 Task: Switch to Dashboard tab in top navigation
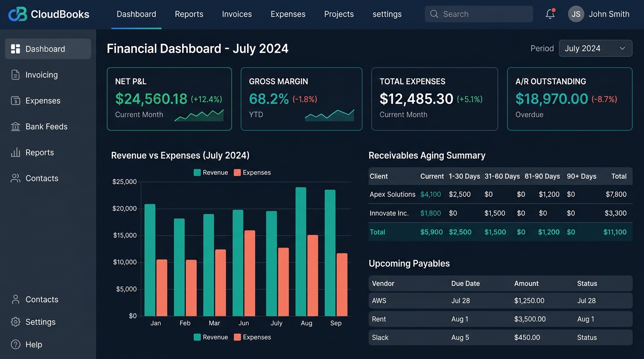coord(136,14)
